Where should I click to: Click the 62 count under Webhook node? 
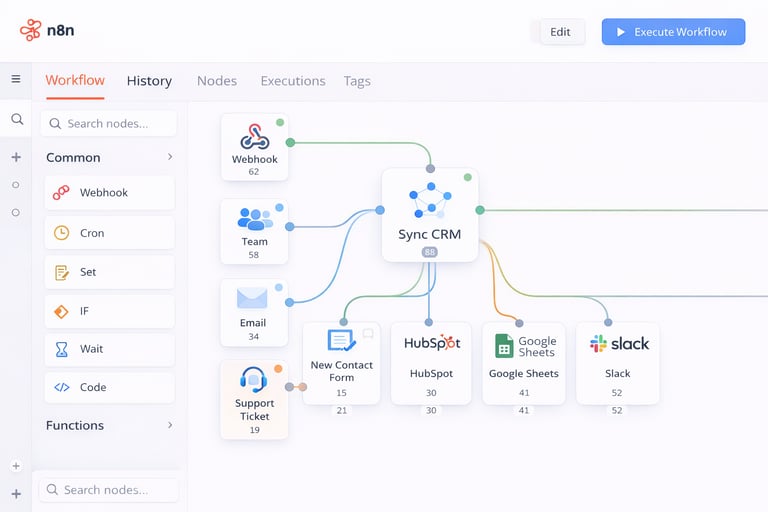(254, 171)
